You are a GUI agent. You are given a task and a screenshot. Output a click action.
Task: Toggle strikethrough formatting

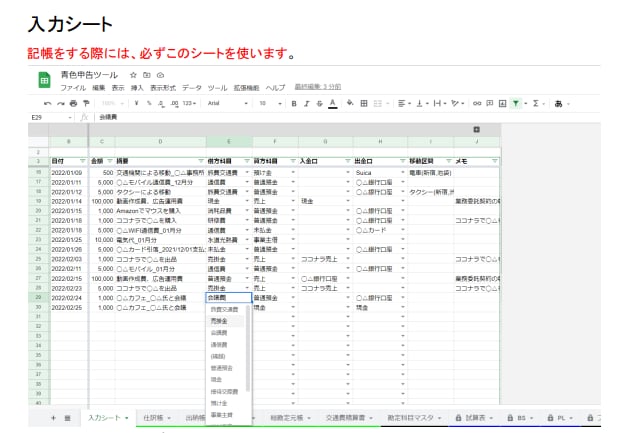click(319, 103)
